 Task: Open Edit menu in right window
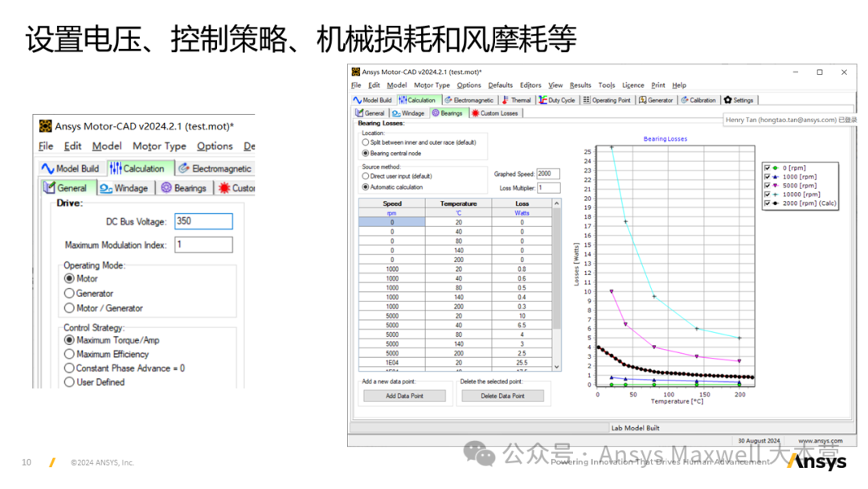[x=375, y=85]
